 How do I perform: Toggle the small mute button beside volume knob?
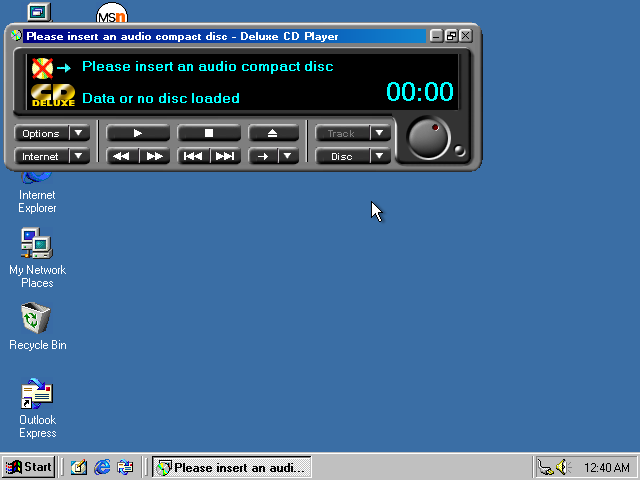click(x=460, y=151)
